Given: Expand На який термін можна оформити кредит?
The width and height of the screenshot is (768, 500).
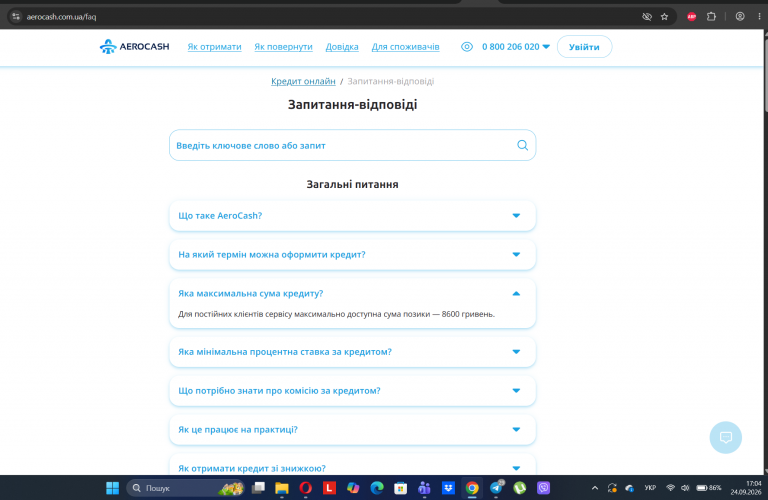Looking at the screenshot, I should coord(352,254).
